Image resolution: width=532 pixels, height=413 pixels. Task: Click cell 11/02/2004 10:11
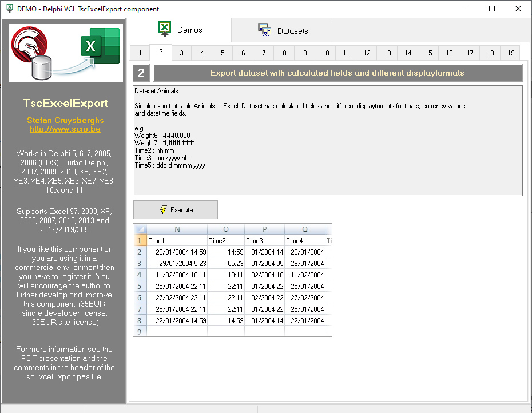click(x=177, y=275)
